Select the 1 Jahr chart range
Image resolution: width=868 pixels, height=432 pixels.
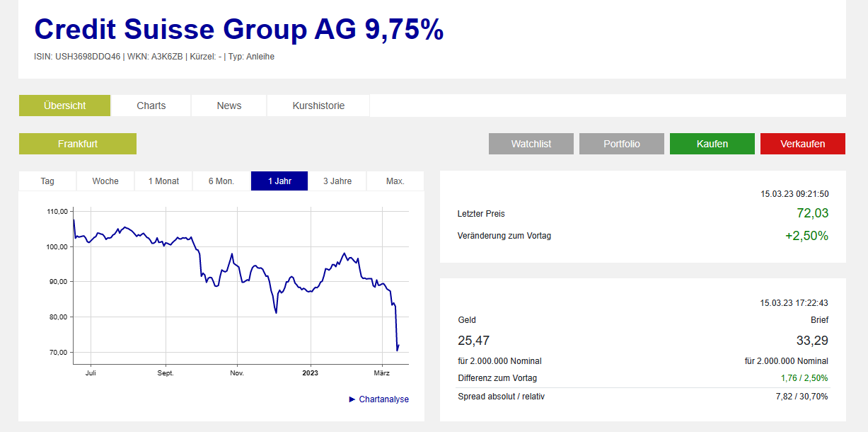click(279, 181)
